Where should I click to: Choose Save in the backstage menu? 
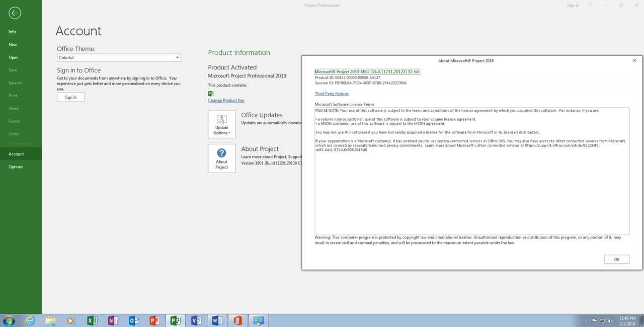click(13, 70)
